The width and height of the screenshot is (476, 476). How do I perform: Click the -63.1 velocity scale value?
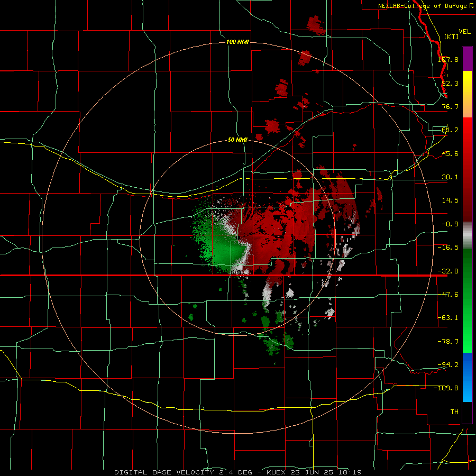[x=448, y=318]
